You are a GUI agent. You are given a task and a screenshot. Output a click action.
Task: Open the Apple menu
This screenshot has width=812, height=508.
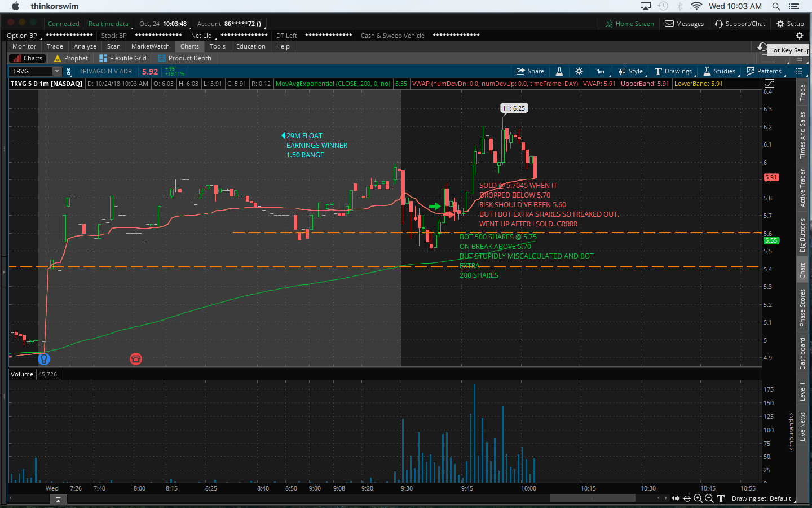point(15,6)
